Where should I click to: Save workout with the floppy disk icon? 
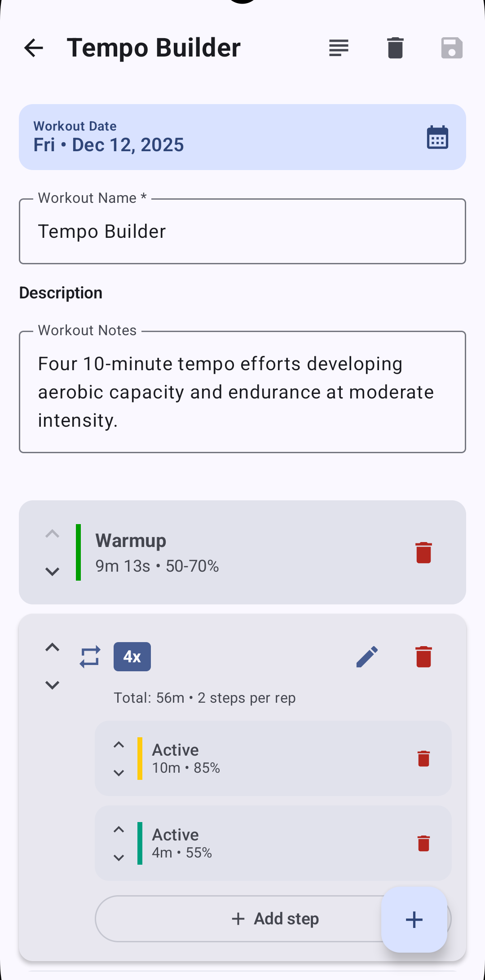point(451,48)
